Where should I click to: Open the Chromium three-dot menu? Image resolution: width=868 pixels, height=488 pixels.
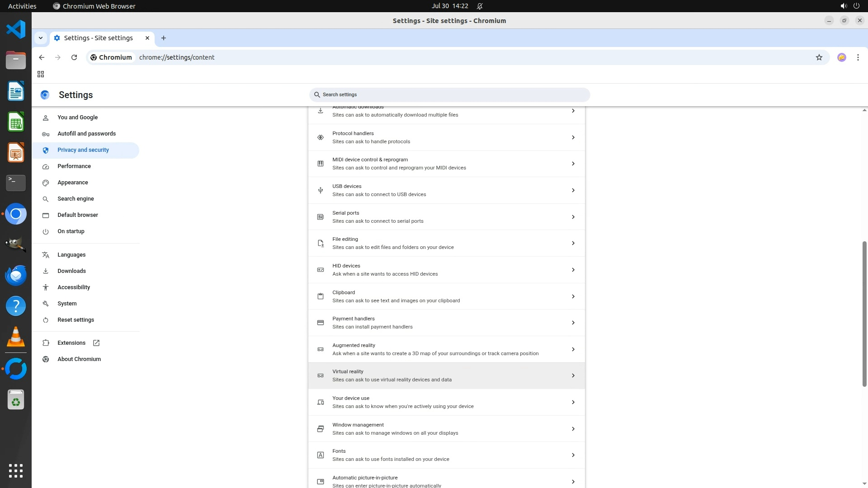858,57
